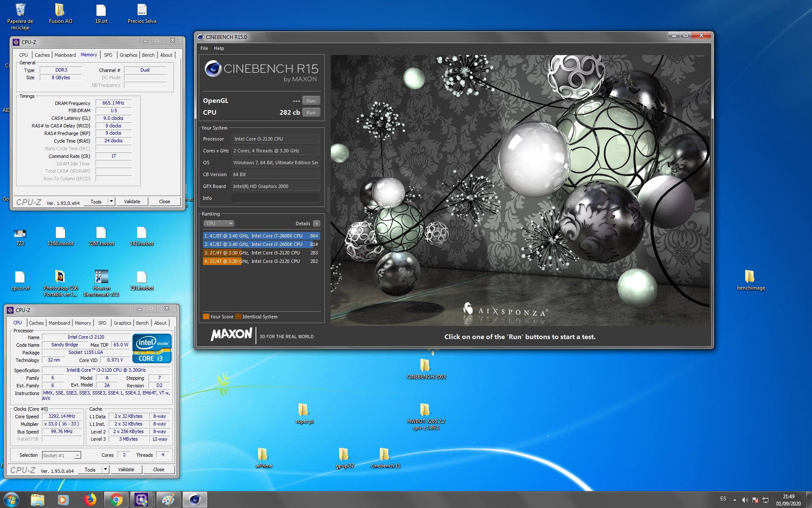The width and height of the screenshot is (812, 508).
Task: Click the Paint taskbar icon
Action: point(168,500)
